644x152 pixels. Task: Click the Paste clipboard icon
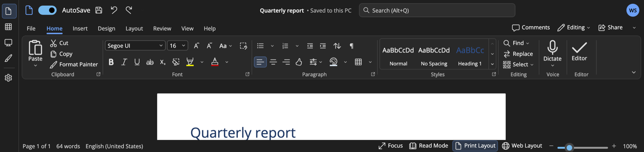coord(35,48)
